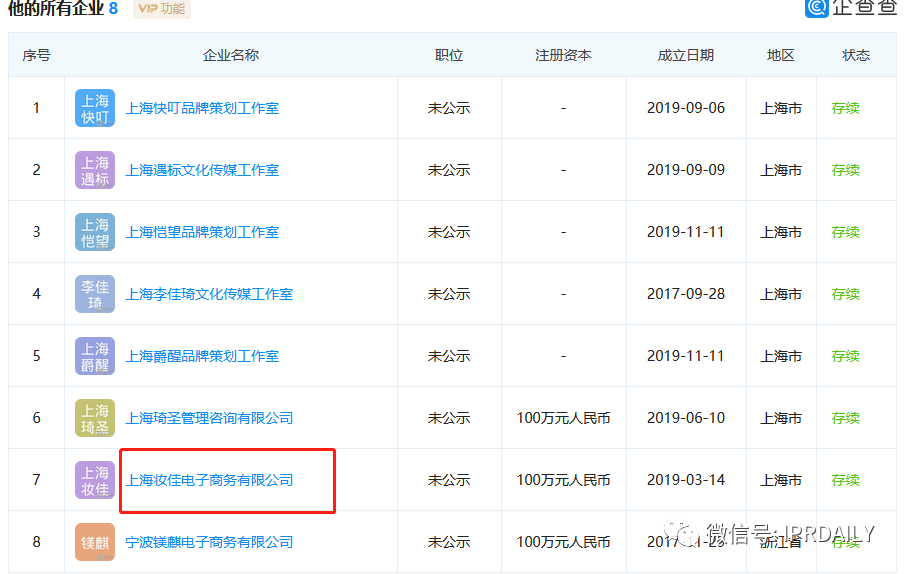Viewport: 904px width, 574px height.
Task: Click the 上海遇标 company logo icon
Action: (x=95, y=170)
